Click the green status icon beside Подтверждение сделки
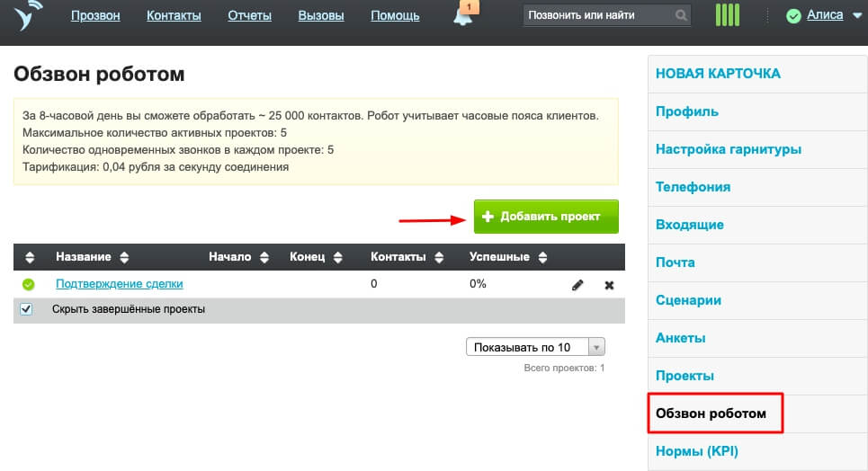 pyautogui.click(x=28, y=284)
